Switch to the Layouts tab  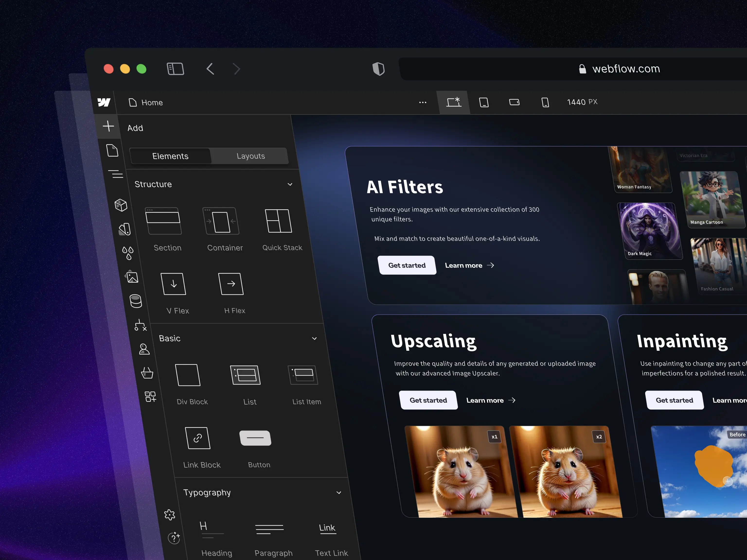pyautogui.click(x=250, y=156)
